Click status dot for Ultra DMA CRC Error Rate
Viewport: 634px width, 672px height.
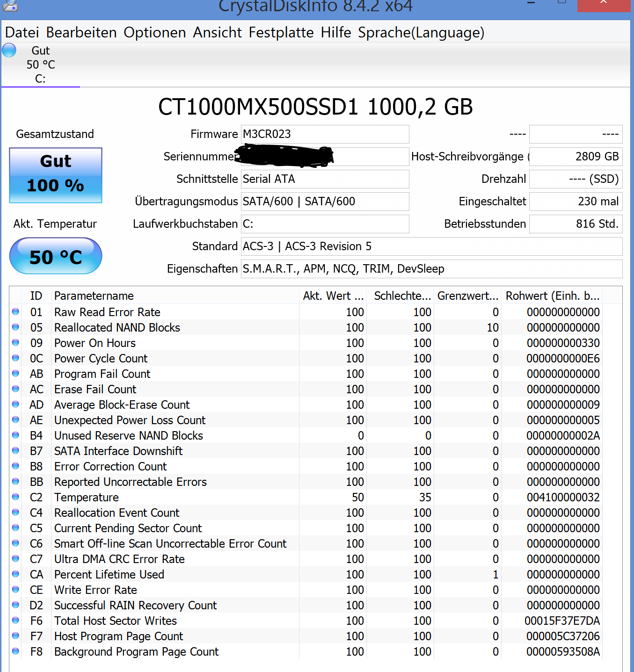tap(15, 558)
